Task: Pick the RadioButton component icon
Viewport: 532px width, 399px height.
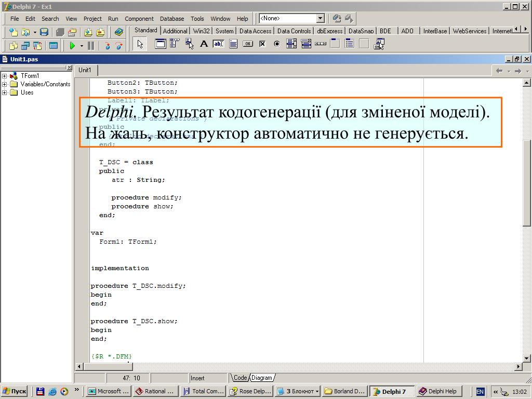Action: click(x=277, y=44)
